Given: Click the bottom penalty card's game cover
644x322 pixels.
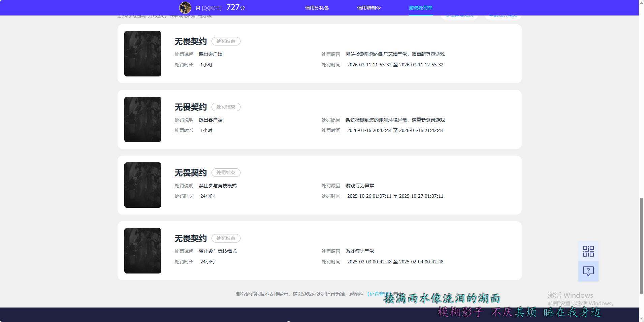Looking at the screenshot, I should [142, 251].
